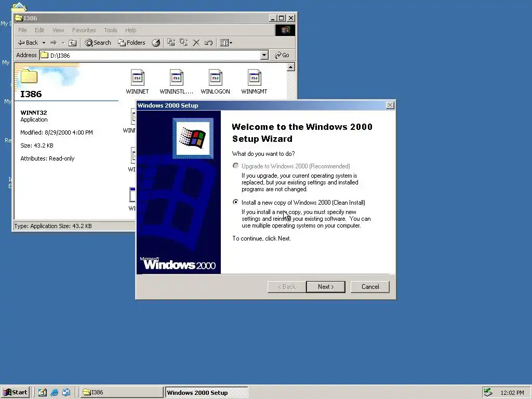Select Upgrade to Windows 2000 radio button
Viewport: 532px width, 399px height.
tap(235, 166)
